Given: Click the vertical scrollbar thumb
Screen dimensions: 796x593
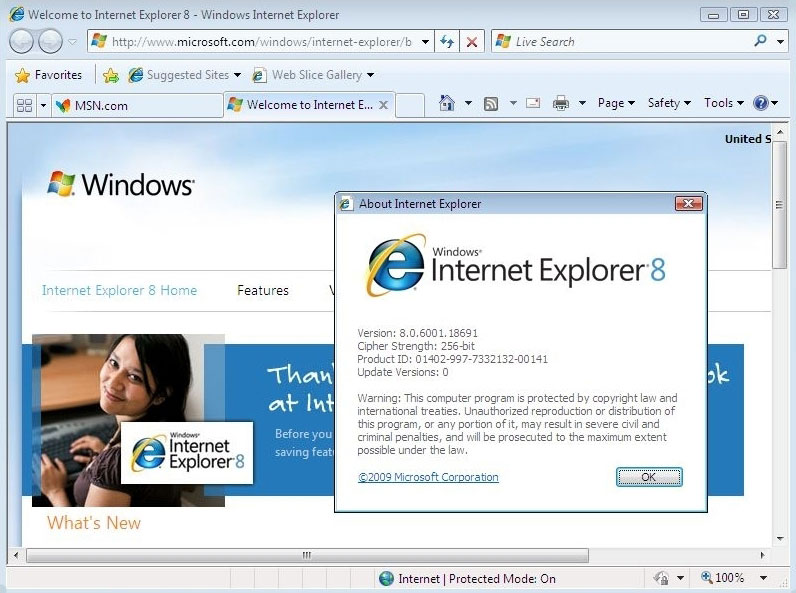Looking at the screenshot, I should click(779, 206).
